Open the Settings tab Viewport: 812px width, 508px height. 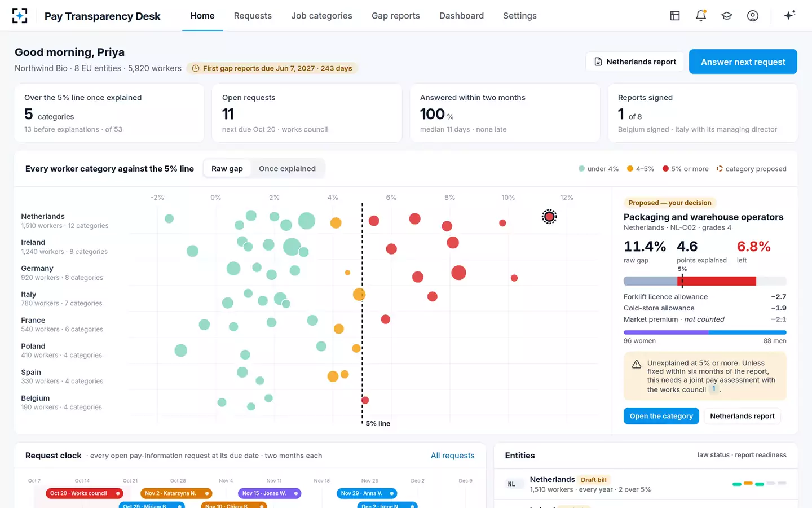click(x=520, y=16)
